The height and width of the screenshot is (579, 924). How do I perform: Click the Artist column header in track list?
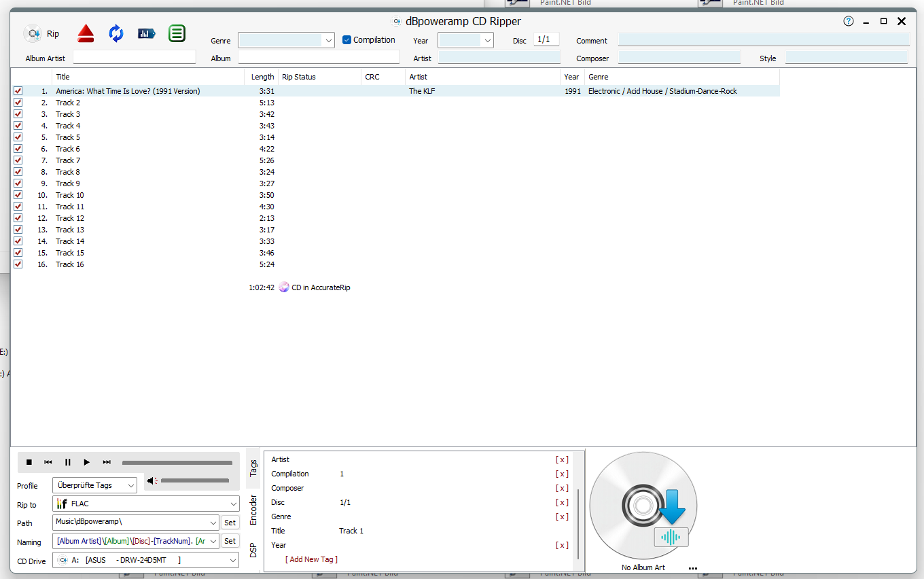click(483, 77)
